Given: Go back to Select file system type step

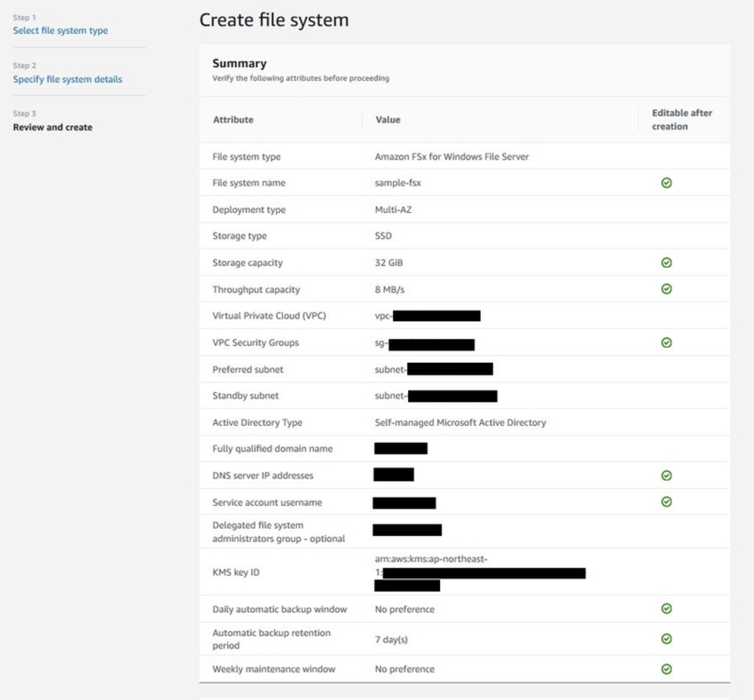Looking at the screenshot, I should pyautogui.click(x=60, y=31).
